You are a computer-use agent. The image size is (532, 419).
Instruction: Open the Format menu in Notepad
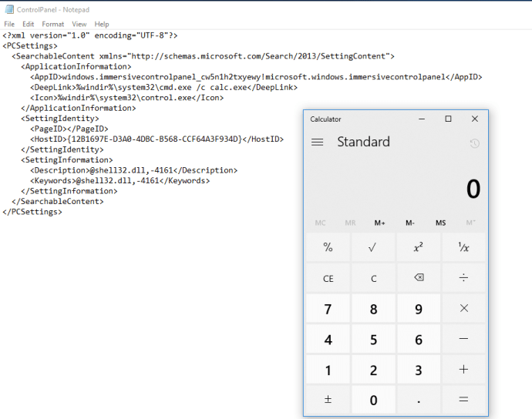(53, 24)
